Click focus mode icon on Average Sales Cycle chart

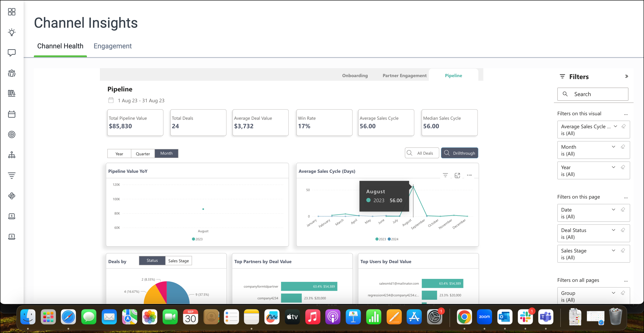pos(457,175)
